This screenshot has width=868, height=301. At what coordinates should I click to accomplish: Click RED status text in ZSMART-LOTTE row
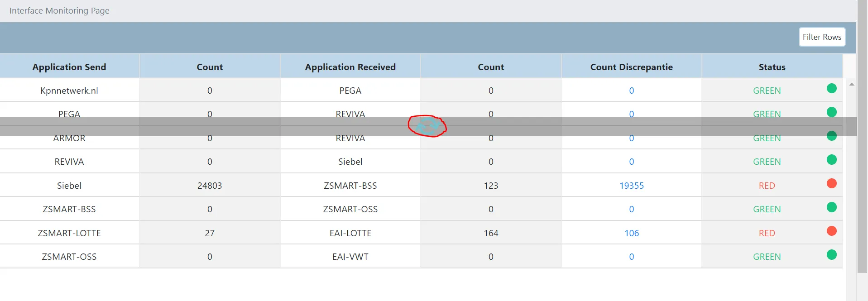767,233
